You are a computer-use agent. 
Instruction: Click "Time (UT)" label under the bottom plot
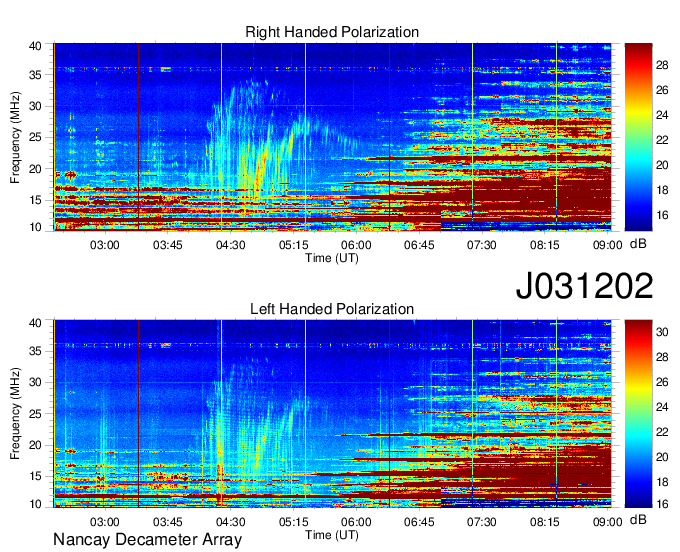click(332, 535)
